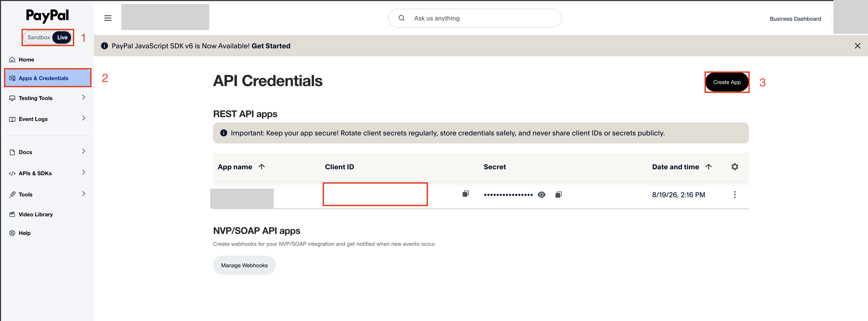Reveal the secret with eye icon
Screen dimensions: 868x321
(x=542, y=195)
